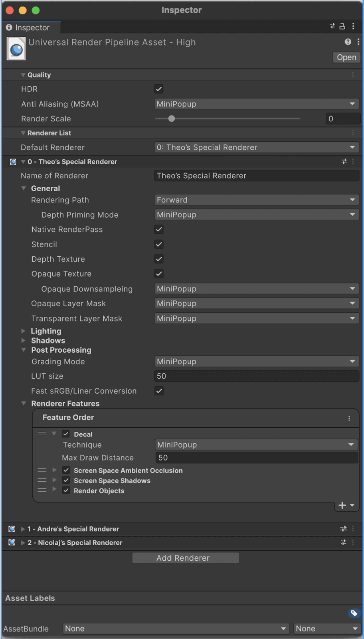Expand the Lighting foldout
This screenshot has width=364, height=639.
23,331
